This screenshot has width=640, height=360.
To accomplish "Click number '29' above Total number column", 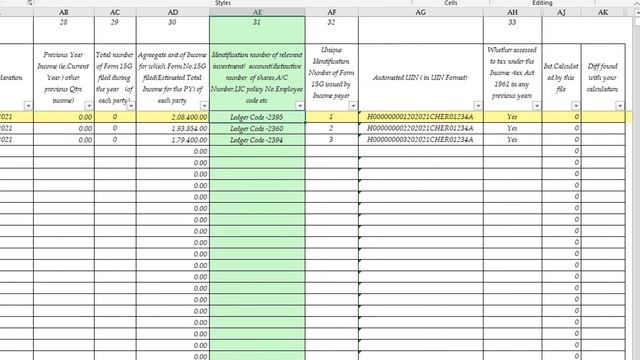I will [x=115, y=22].
